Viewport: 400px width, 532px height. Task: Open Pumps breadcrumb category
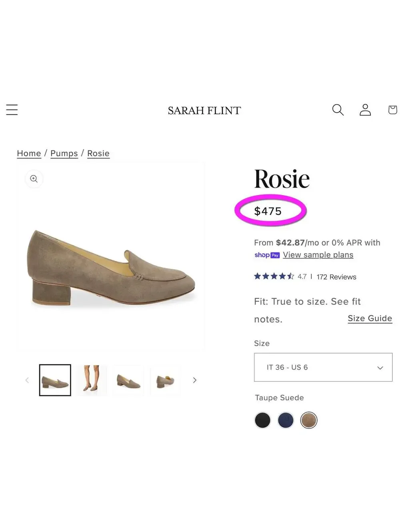64,154
